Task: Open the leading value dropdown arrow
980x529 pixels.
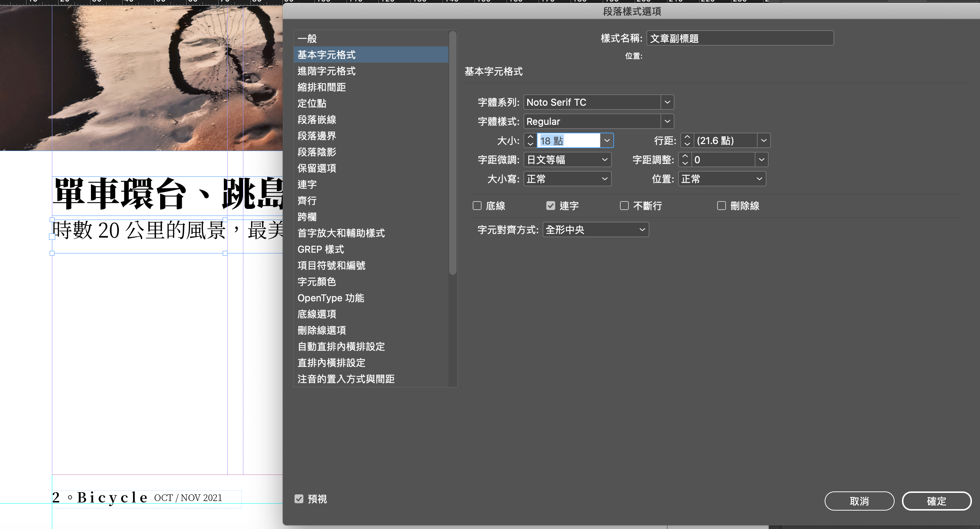Action: [x=763, y=140]
